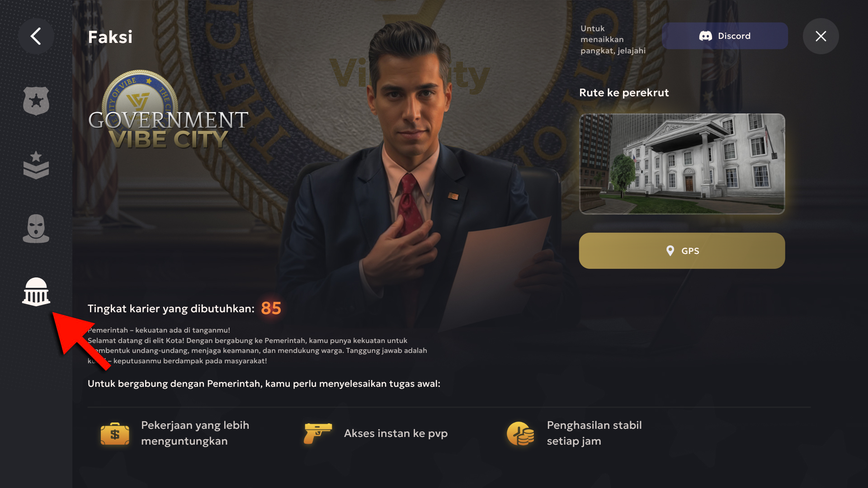Go back using the left arrow button
The width and height of the screenshot is (868, 488).
pyautogui.click(x=36, y=36)
